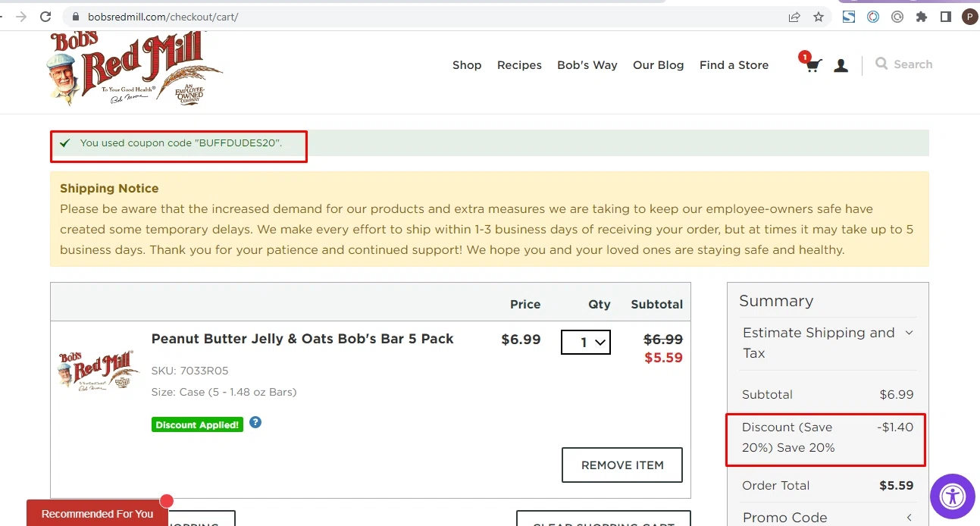Click the blue Discount Applied help icon
The height and width of the screenshot is (526, 980).
click(255, 423)
